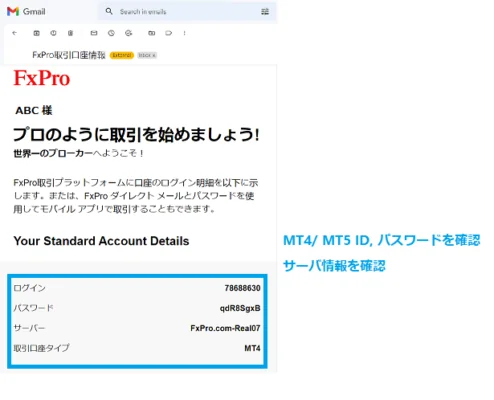
Task: Click the Gmail logo
Action: coord(26,12)
